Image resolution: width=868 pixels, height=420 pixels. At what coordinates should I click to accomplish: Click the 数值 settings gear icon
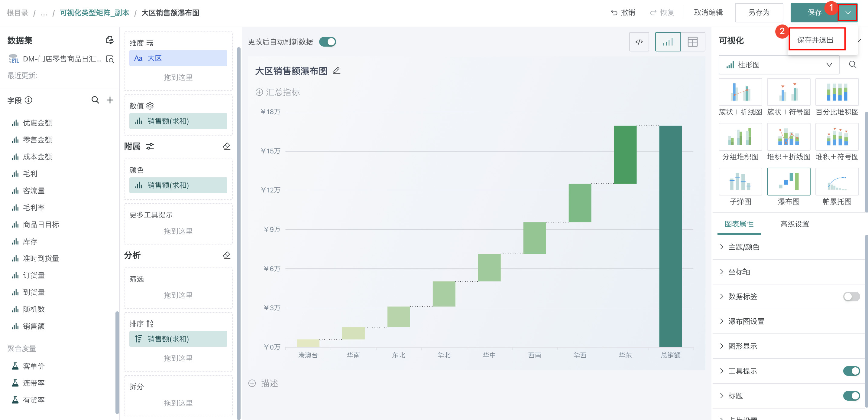(150, 106)
